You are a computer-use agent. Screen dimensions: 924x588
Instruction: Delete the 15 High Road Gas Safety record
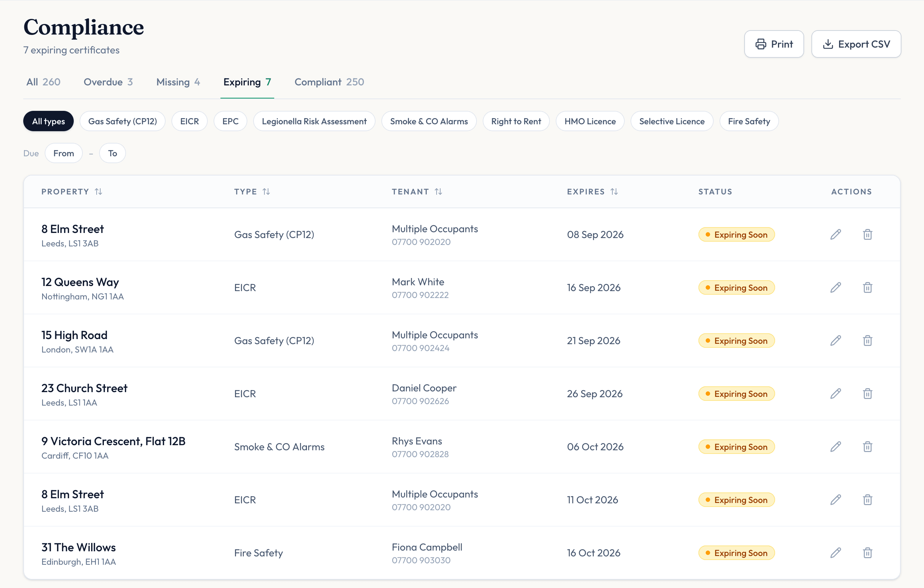pyautogui.click(x=867, y=341)
